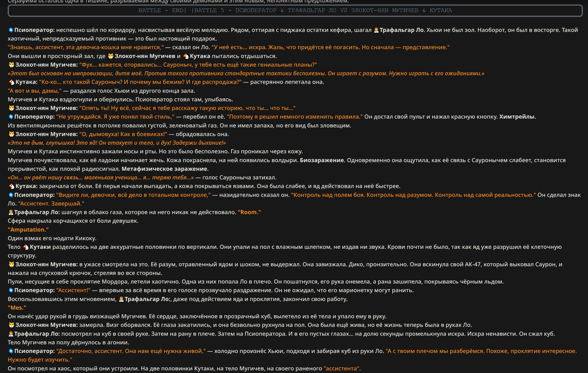
Task: Click the blue icon before "Психоператор: неспешно шёл"
Action: (x=11, y=30)
